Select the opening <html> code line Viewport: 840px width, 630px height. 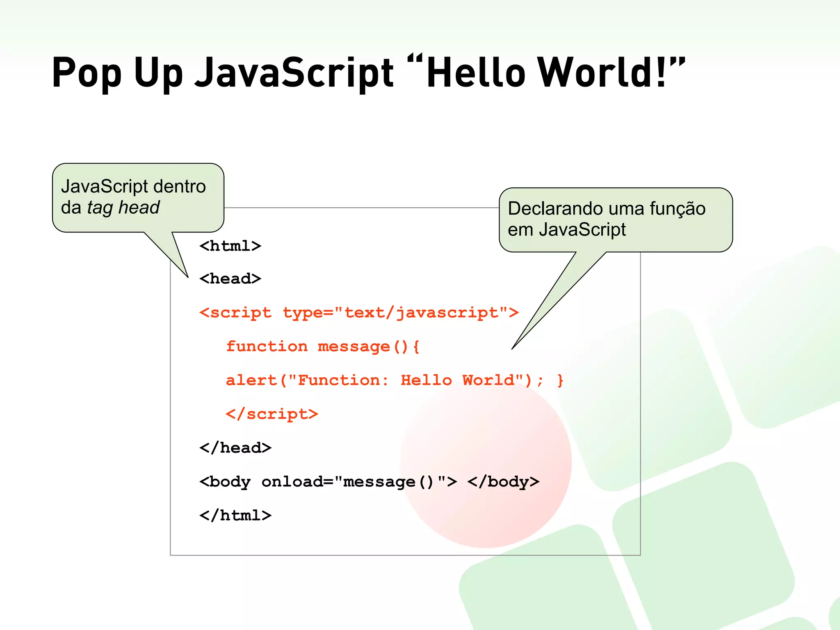point(230,246)
